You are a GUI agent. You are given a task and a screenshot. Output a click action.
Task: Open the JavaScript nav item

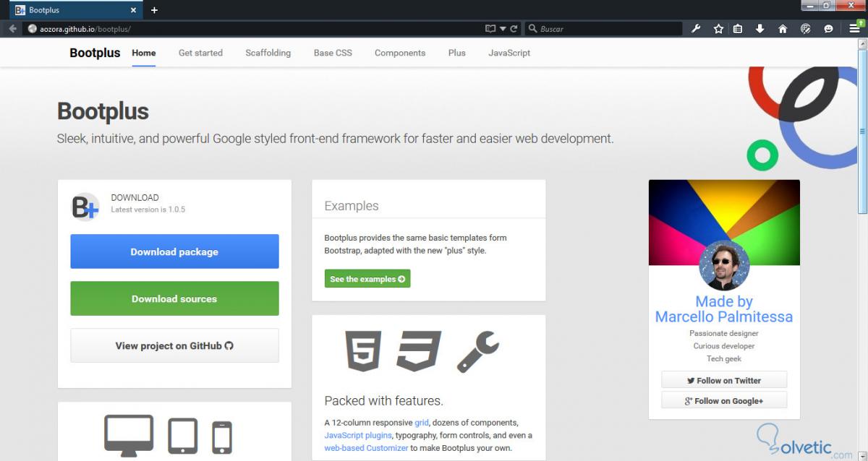click(x=509, y=53)
